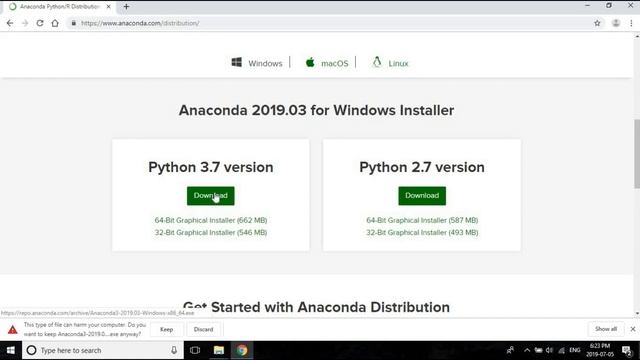Click the battery icon in system tray
The height and width of the screenshot is (360, 640).
[x=539, y=350]
